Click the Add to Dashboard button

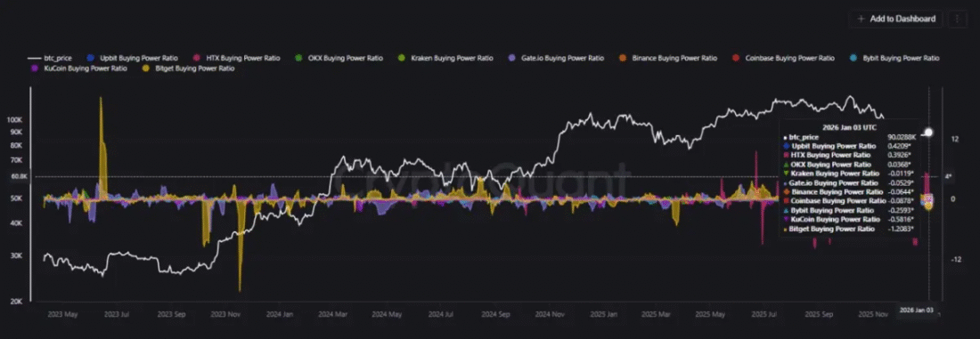click(895, 19)
